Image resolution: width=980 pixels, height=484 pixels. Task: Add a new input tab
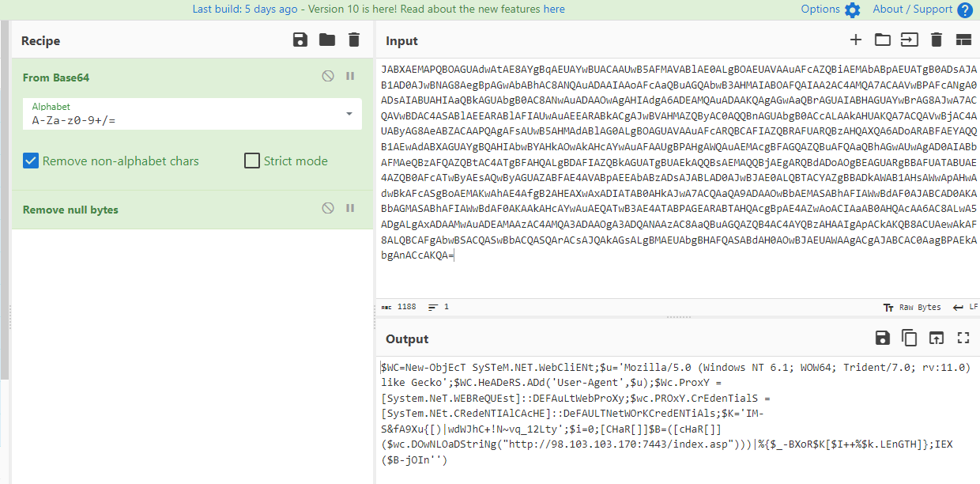tap(856, 40)
